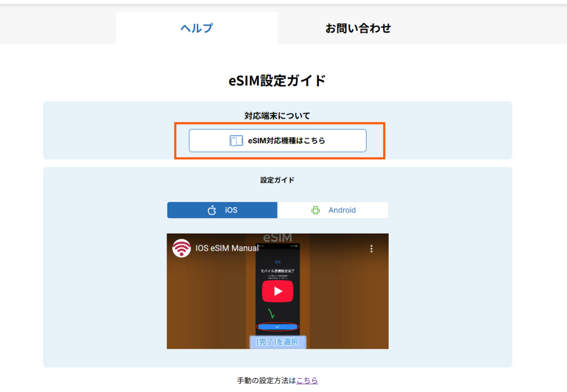
Task: Click the device icon in eSIM対応機種 button
Action: tap(236, 141)
